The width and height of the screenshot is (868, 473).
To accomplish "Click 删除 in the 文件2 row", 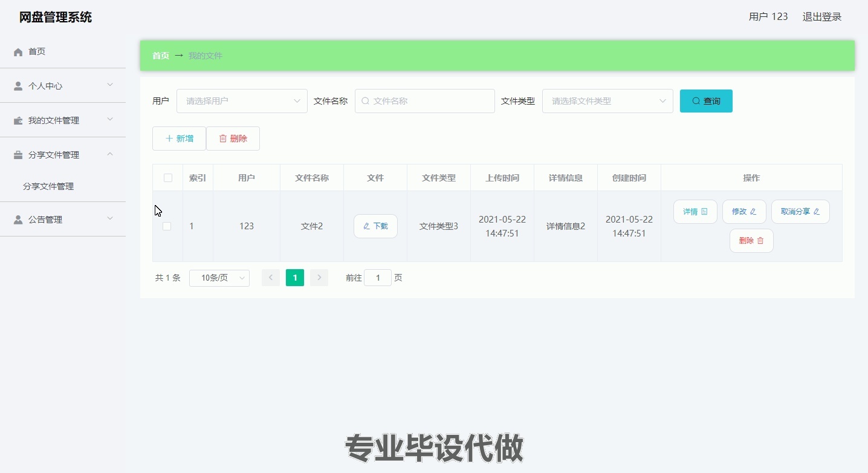I will click(x=751, y=241).
